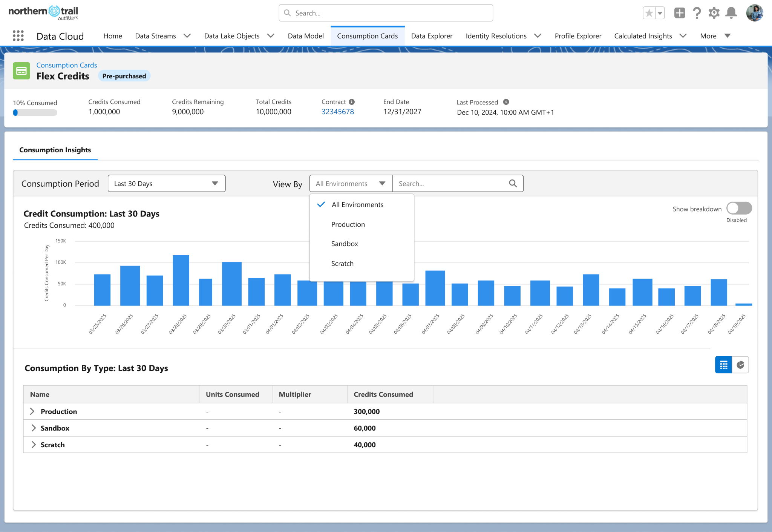This screenshot has width=772, height=532.
Task: Open the App Launcher grid icon
Action: tap(18, 36)
